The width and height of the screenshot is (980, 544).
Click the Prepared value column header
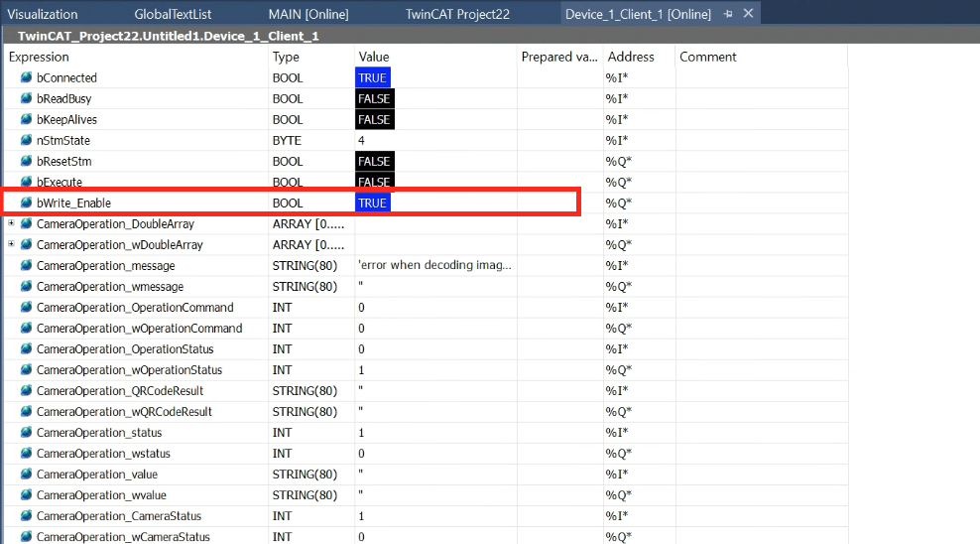coord(560,57)
